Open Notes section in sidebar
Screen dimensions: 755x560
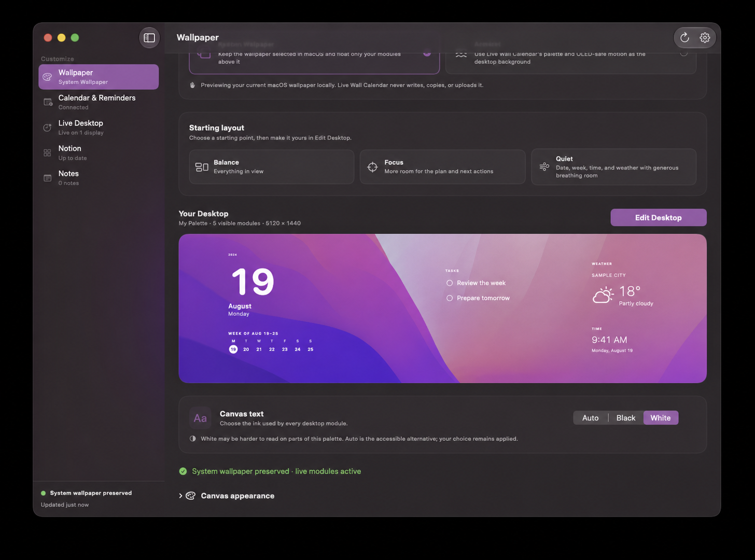tap(99, 178)
